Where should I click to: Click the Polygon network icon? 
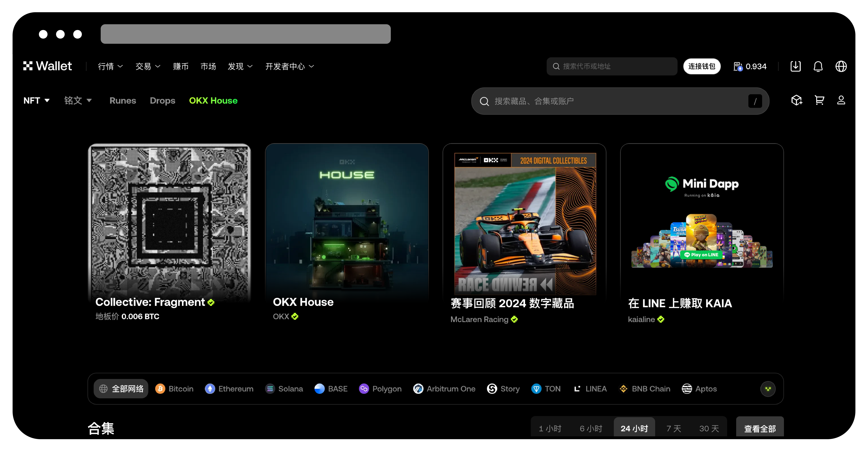click(x=364, y=389)
